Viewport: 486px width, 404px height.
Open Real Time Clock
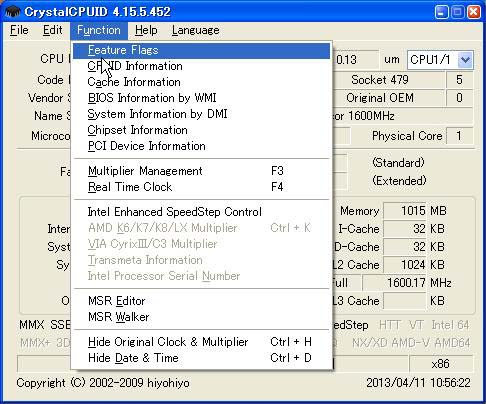201,187
